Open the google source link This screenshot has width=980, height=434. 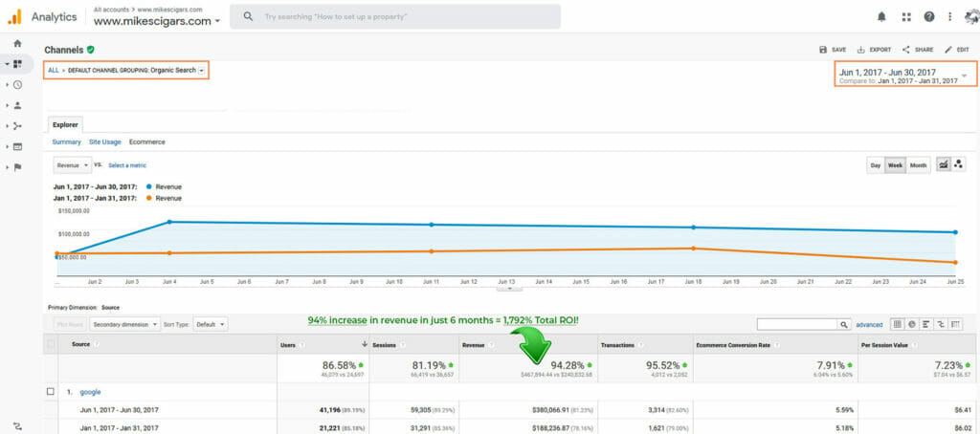pos(90,392)
